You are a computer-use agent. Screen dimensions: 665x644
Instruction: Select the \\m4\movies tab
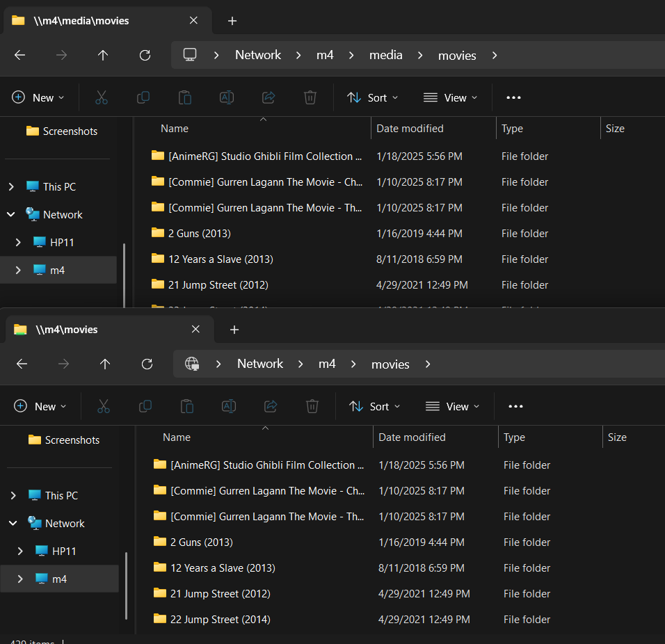click(x=104, y=330)
